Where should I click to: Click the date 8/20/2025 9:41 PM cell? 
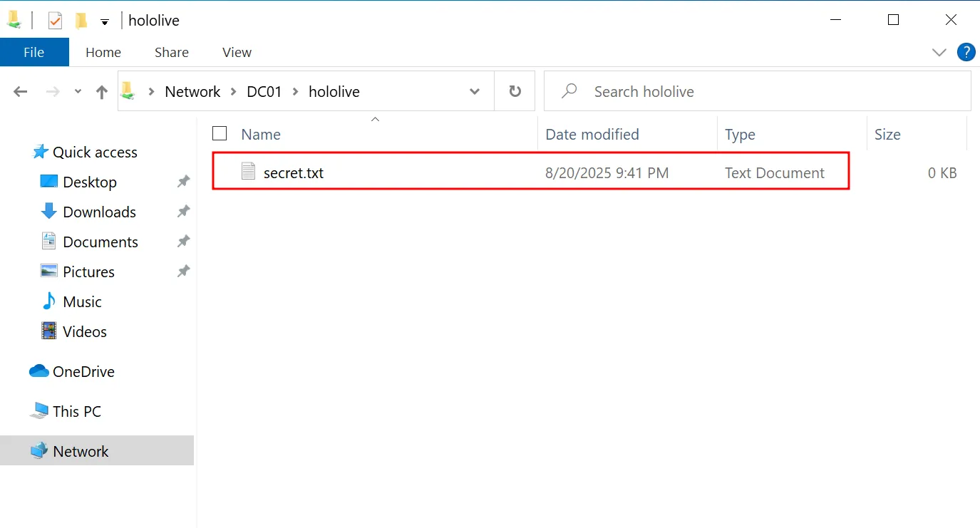[607, 172]
